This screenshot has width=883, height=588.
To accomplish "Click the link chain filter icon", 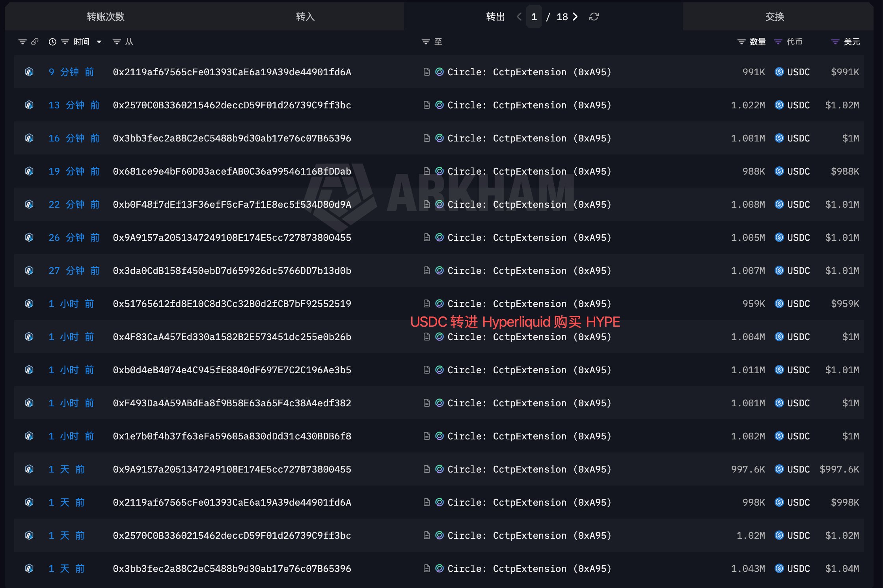I will coord(35,41).
